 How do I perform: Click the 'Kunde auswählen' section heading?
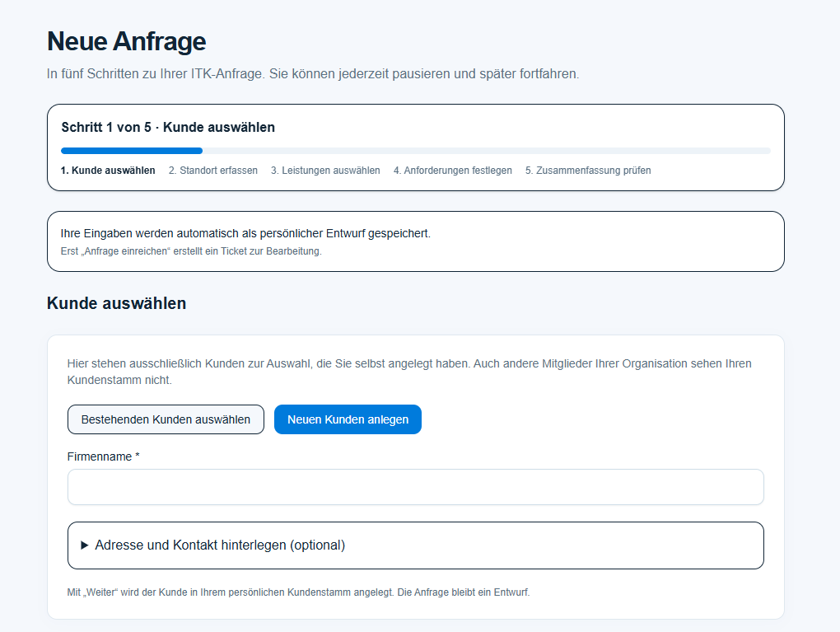[x=117, y=303]
